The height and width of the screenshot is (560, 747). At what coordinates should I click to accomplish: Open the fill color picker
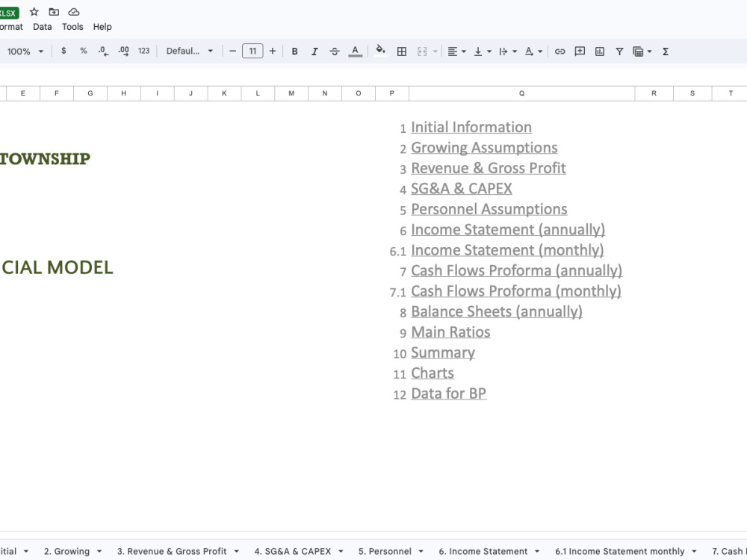[x=380, y=51]
